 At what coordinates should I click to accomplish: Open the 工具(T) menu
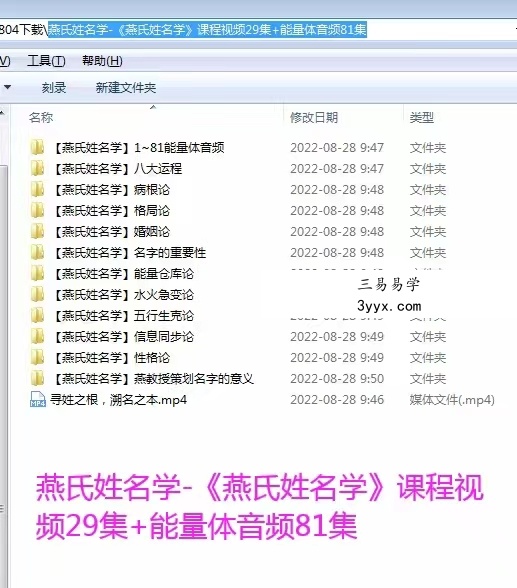[x=46, y=61]
